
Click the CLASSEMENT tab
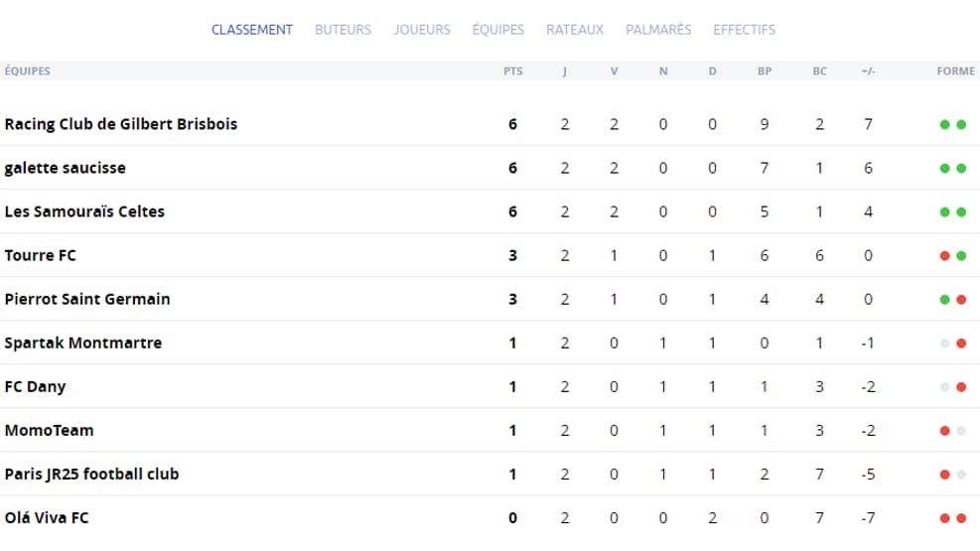pos(252,30)
